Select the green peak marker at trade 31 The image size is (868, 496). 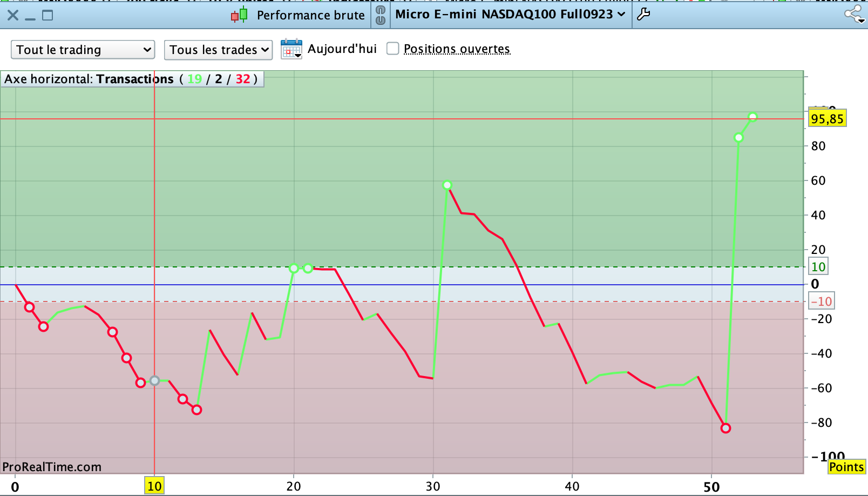(x=447, y=185)
